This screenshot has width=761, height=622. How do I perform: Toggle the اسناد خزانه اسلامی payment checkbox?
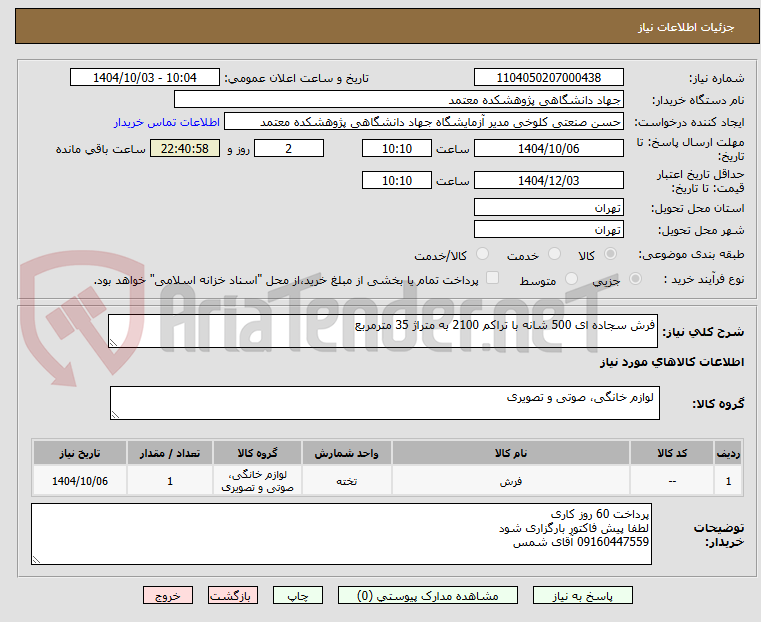(493, 278)
